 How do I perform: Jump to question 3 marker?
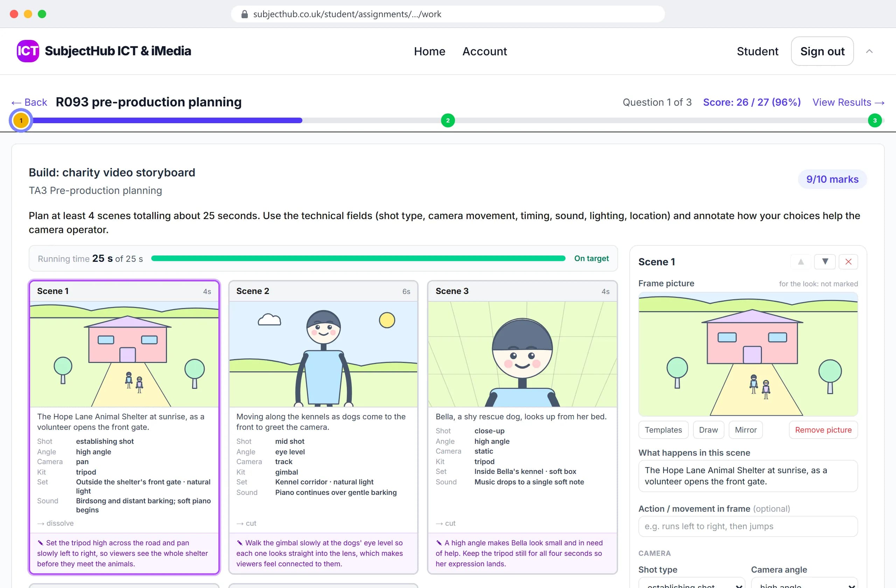click(875, 120)
